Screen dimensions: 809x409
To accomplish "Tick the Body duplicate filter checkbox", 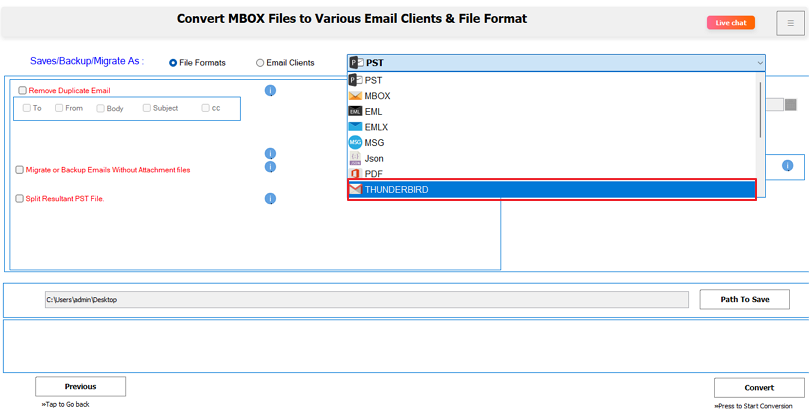I will (100, 108).
